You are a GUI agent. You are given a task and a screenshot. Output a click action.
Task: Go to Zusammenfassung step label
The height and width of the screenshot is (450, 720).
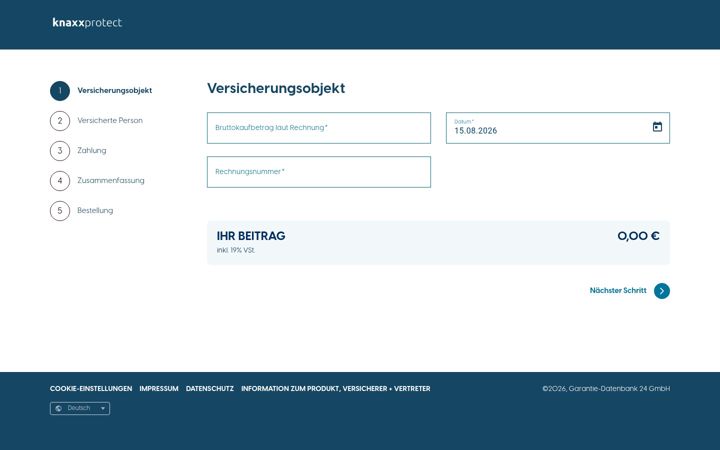[111, 180]
